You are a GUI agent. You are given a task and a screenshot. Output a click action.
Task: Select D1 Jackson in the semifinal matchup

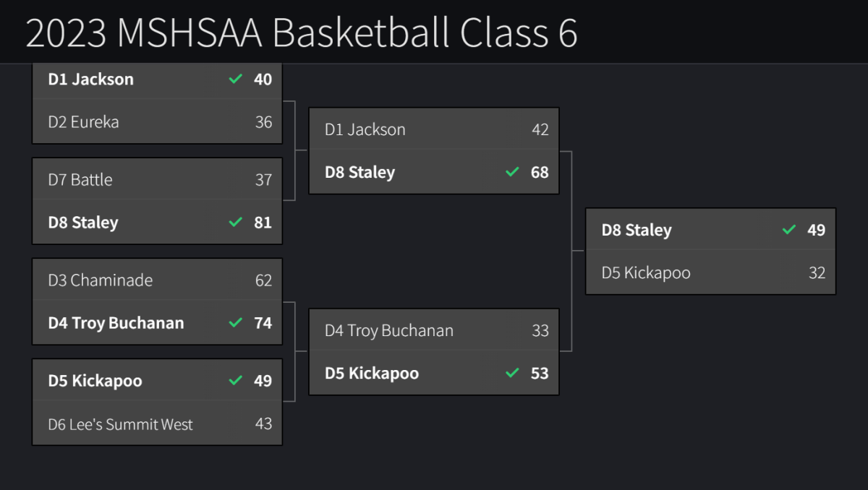click(x=365, y=129)
